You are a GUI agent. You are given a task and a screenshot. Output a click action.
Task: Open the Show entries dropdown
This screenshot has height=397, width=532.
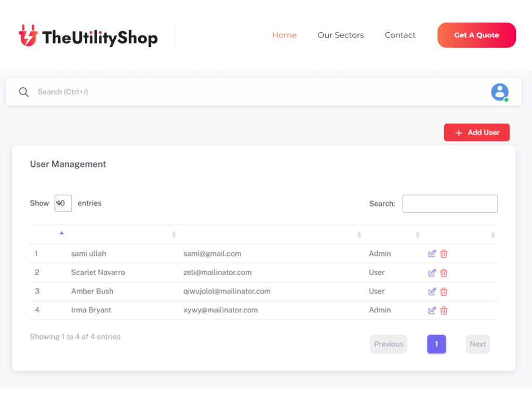[x=63, y=203]
